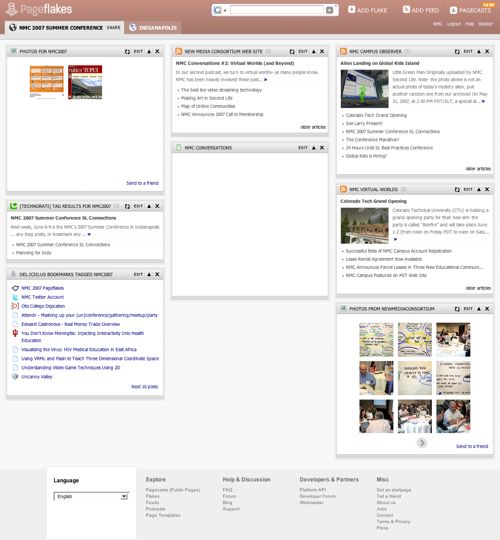Viewport: 500px width, 540px height.
Task: Collapse the New Media Consortium Web Site flake
Action: [314, 51]
